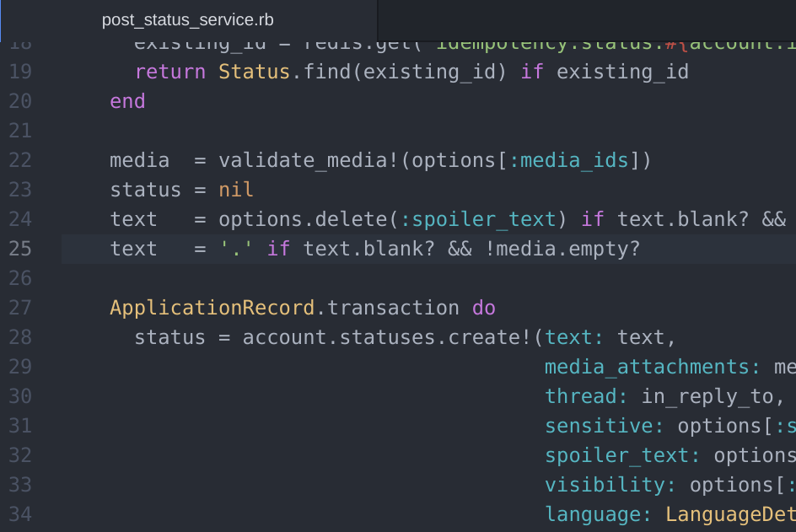796x532 pixels.
Task: Select line number 27 in the gutter
Action: pyautogui.click(x=20, y=308)
